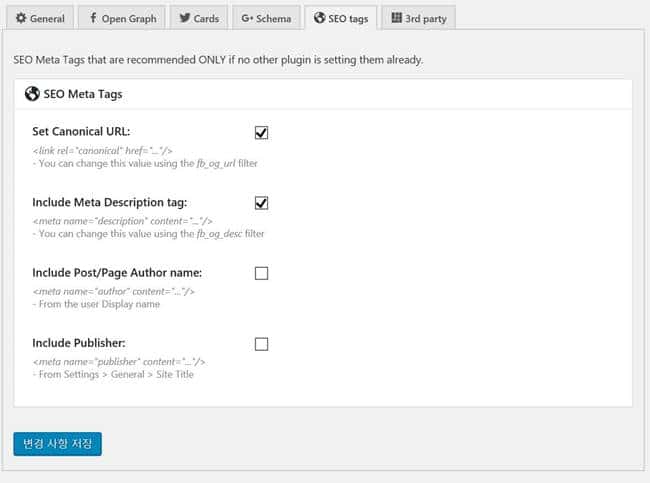
Task: Uncheck Include Meta Description tag checkbox
Action: tap(261, 203)
